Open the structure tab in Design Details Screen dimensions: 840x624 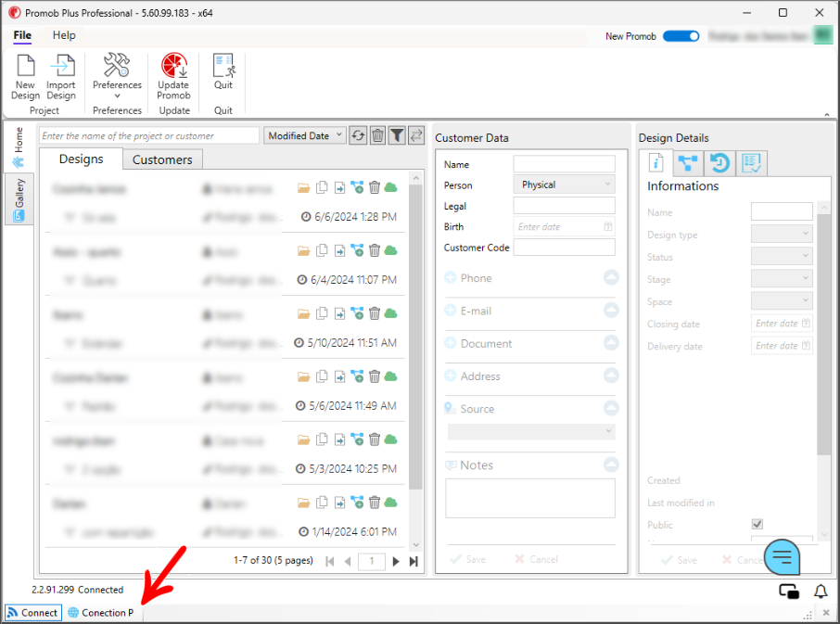click(x=687, y=163)
